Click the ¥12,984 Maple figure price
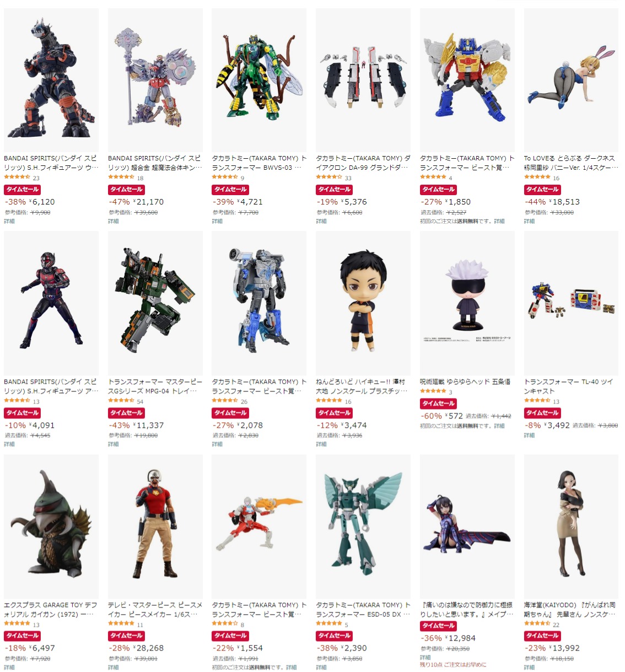This screenshot has width=625, height=672. click(460, 638)
